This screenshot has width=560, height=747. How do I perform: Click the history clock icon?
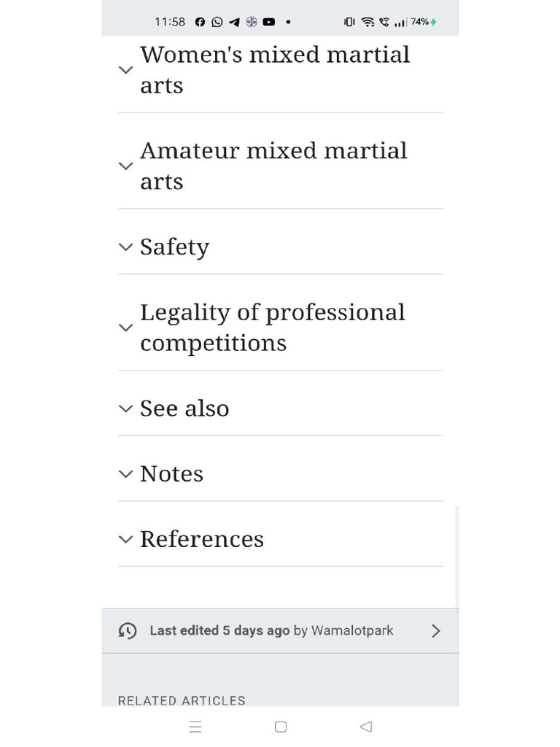(x=128, y=631)
